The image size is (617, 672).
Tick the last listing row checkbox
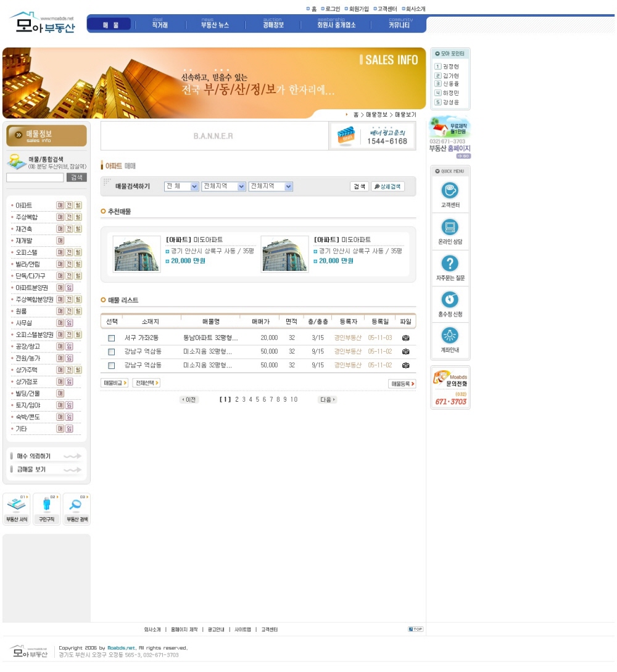coord(112,365)
